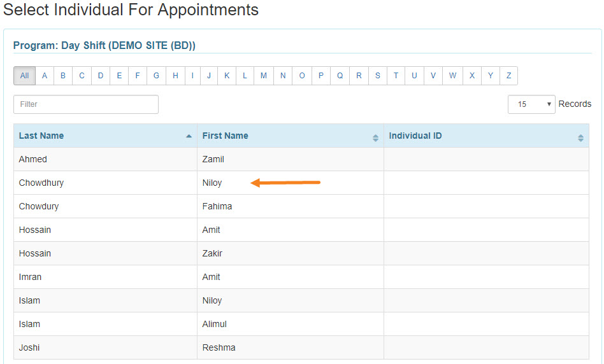Select the Alimul Islam row
This screenshot has height=364, width=604.
pyautogui.click(x=301, y=324)
